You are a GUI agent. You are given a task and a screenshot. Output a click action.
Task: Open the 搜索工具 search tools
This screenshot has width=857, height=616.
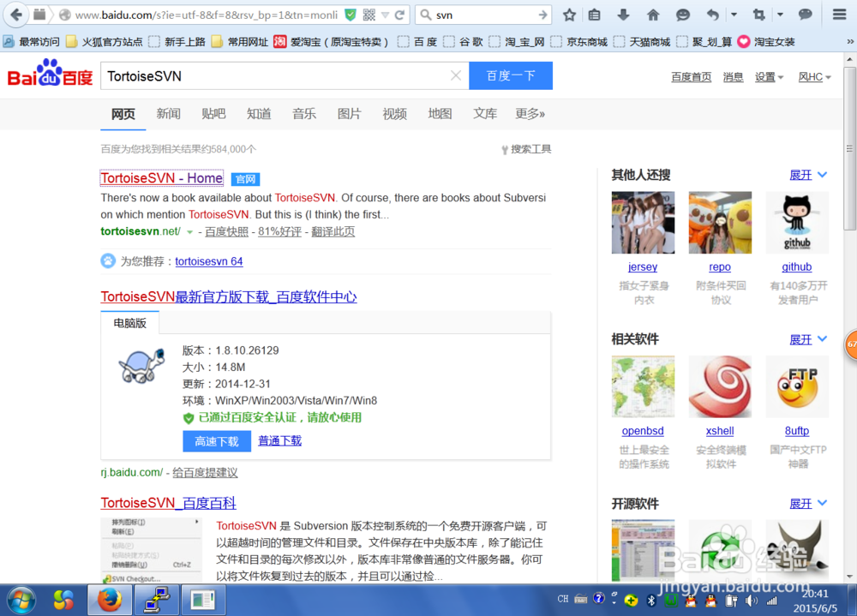tap(526, 149)
